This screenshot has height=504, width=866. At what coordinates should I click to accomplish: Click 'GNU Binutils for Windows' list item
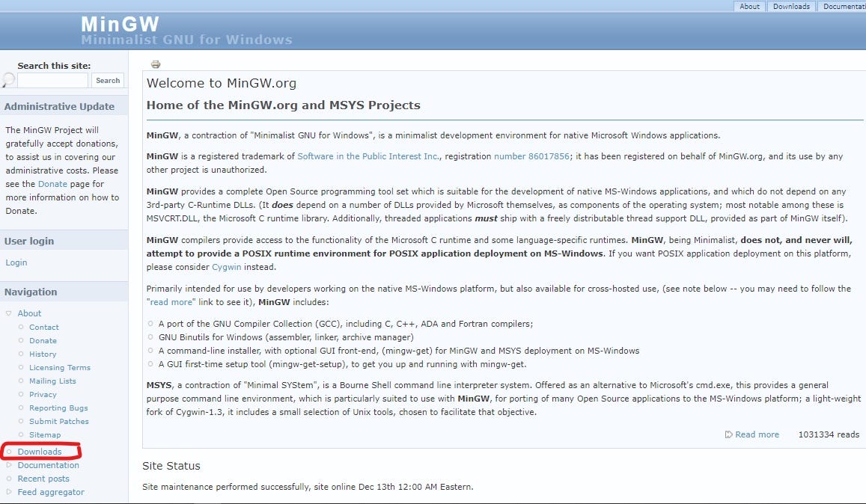pos(286,337)
